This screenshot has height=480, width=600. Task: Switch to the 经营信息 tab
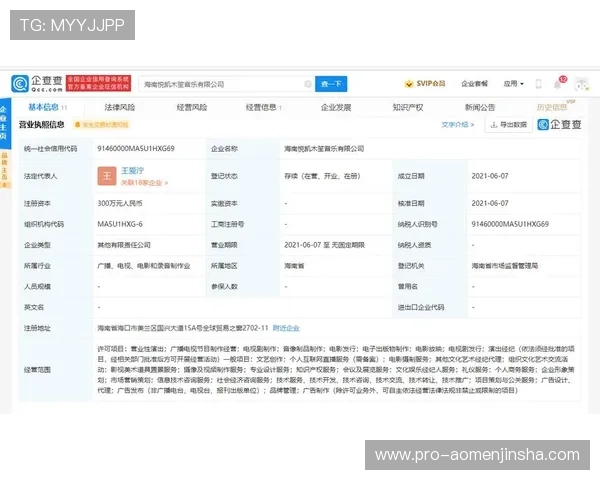click(263, 107)
